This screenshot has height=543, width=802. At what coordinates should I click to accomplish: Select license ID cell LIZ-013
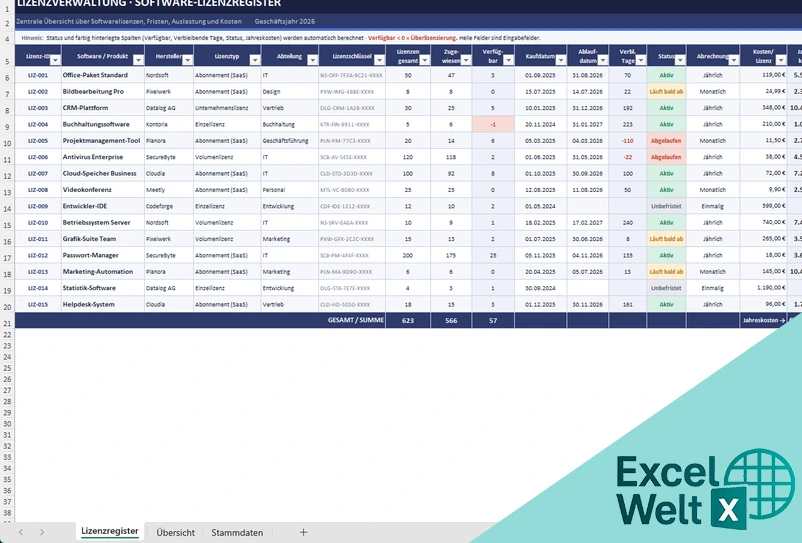[38, 272]
